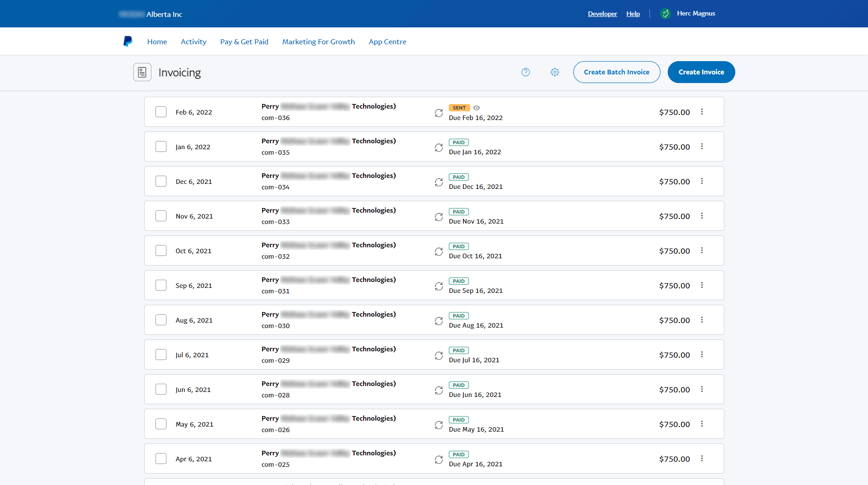Image resolution: width=868 pixels, height=485 pixels.
Task: Open the help question mark icon
Action: [525, 72]
